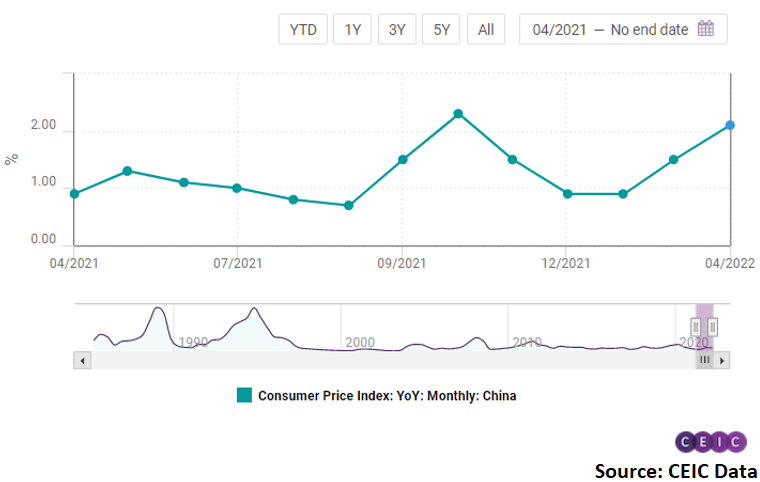This screenshot has height=482, width=760.
Task: Click the blue highlighted final data point
Action: pos(730,125)
